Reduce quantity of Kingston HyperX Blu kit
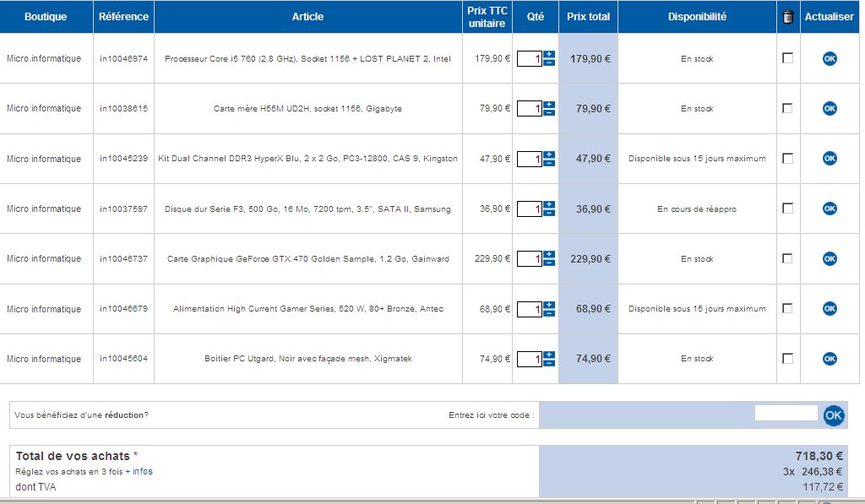Viewport: 865px width, 504px height. pos(549,162)
